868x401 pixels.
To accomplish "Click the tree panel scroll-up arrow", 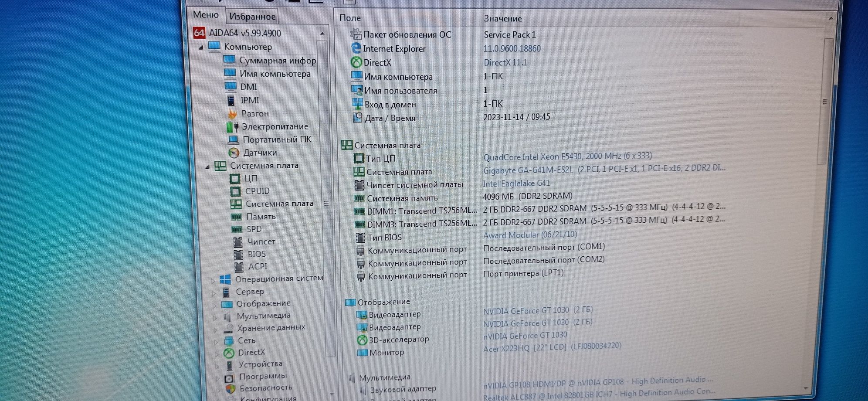I will [322, 34].
